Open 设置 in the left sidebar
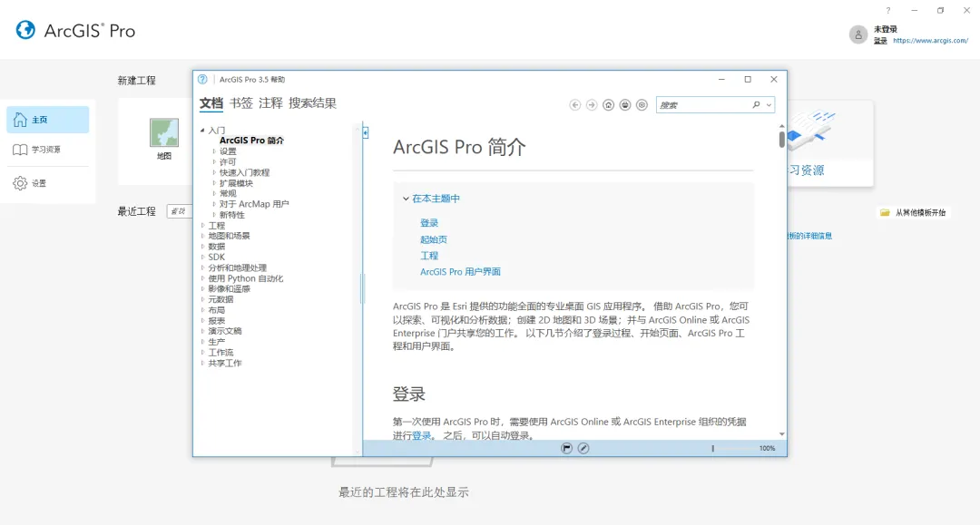The width and height of the screenshot is (980, 525). point(47,183)
